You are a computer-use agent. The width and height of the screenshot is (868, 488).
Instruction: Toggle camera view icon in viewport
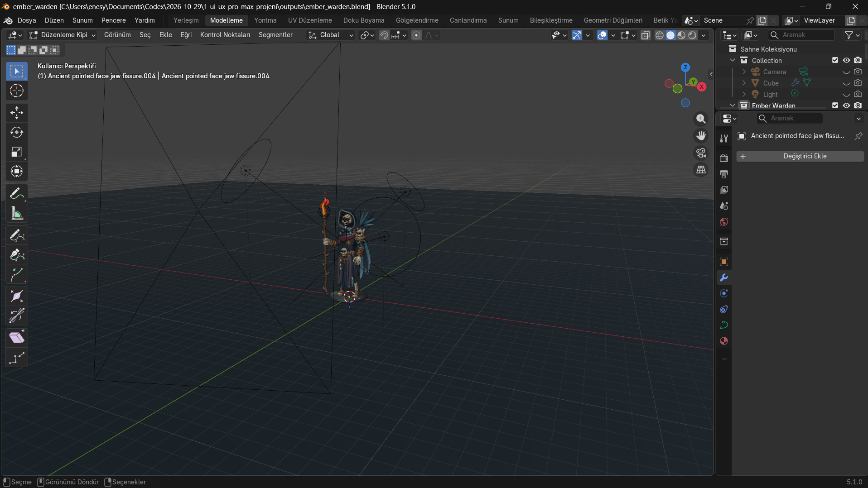point(701,153)
